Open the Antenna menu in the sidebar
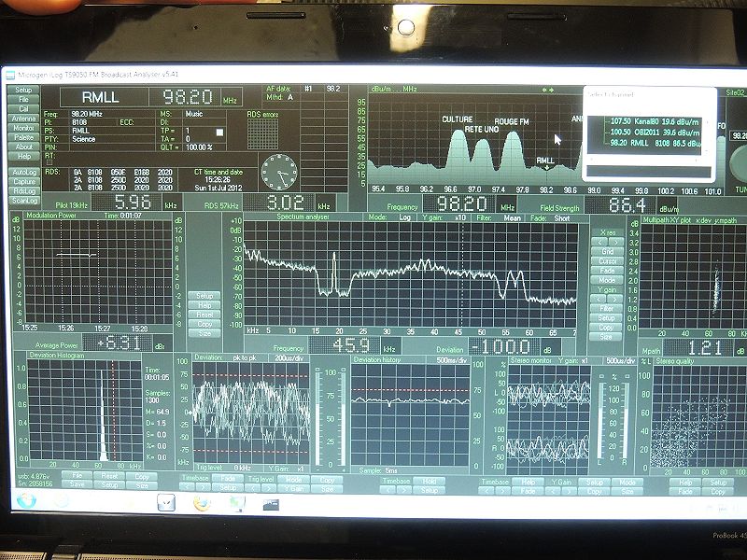This screenshot has width=747, height=560. (23, 118)
